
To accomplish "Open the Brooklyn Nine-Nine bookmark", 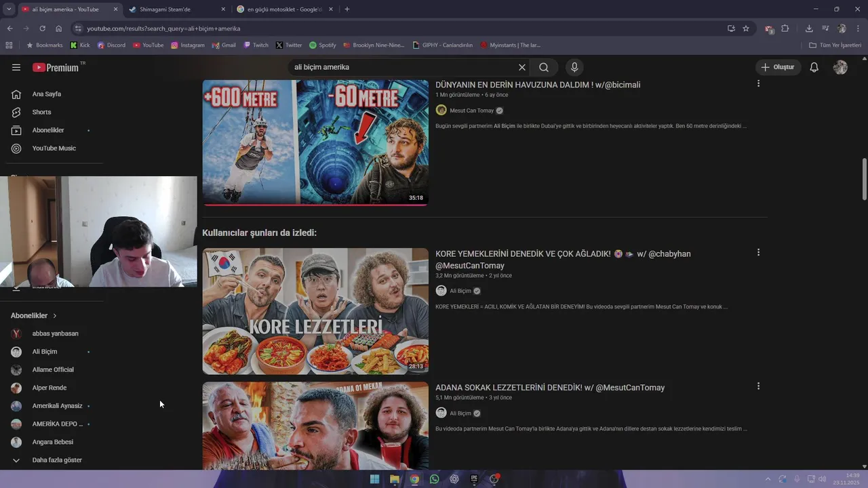I will (x=374, y=45).
